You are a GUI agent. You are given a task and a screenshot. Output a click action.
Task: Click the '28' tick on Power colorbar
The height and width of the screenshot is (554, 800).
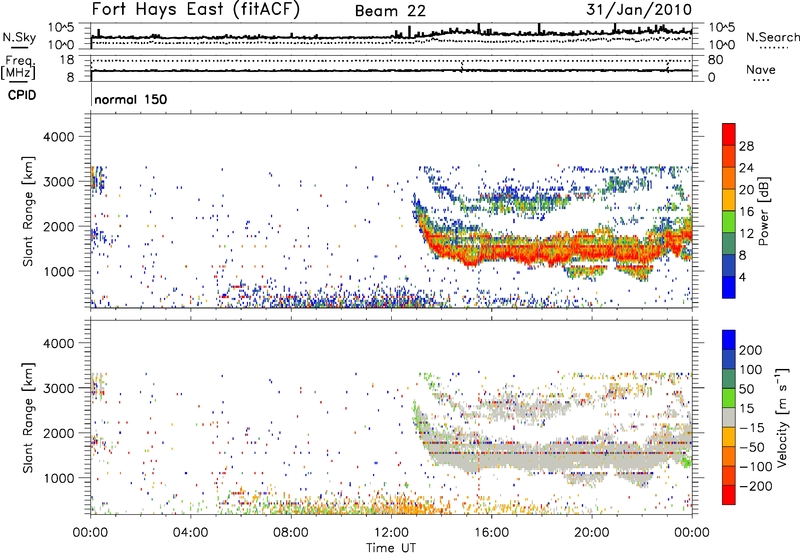(746, 146)
